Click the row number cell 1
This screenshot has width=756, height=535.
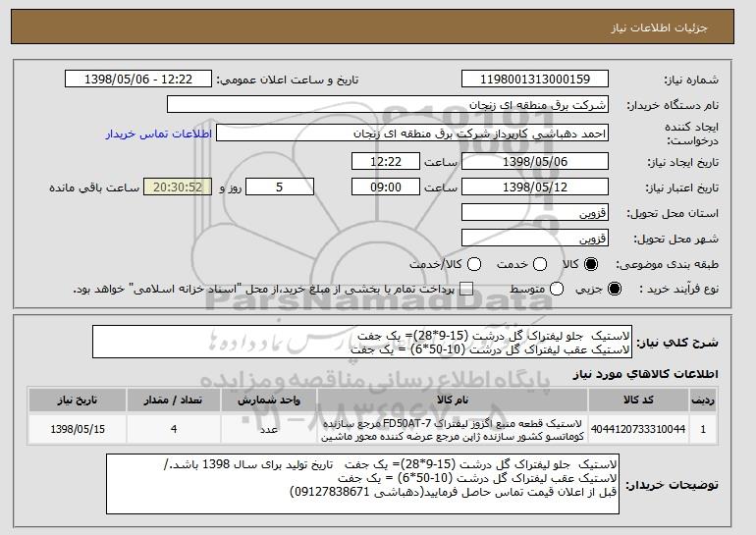tap(703, 429)
